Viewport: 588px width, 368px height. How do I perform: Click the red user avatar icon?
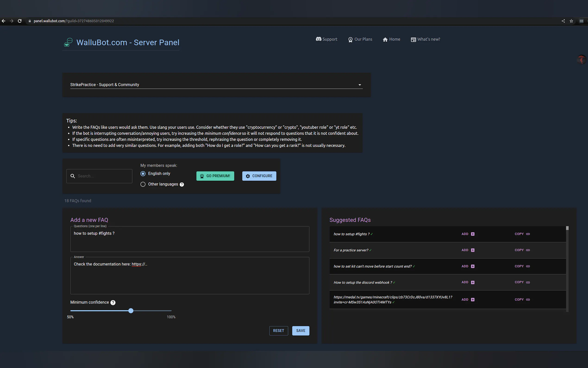click(x=581, y=60)
